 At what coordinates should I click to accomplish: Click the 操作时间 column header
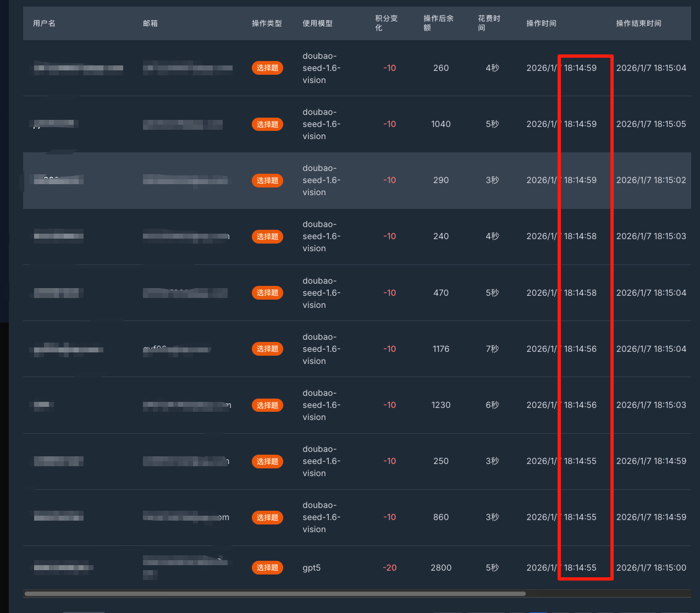[x=541, y=23]
